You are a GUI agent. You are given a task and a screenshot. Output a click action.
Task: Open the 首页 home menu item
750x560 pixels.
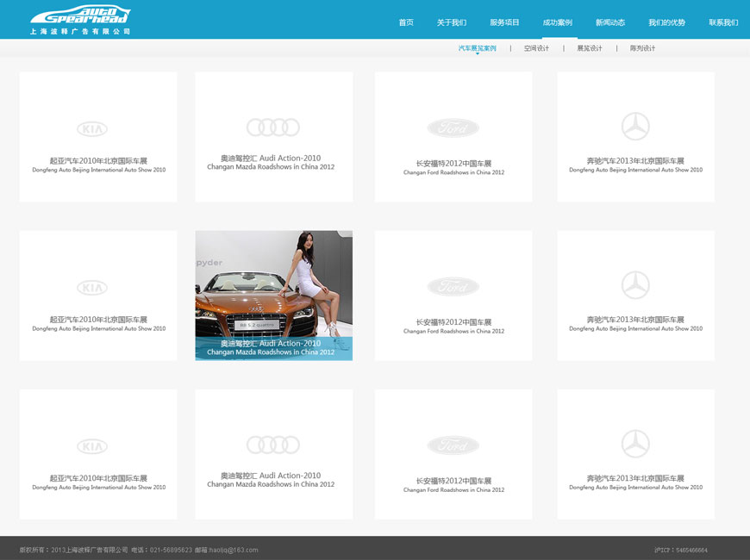click(x=406, y=22)
